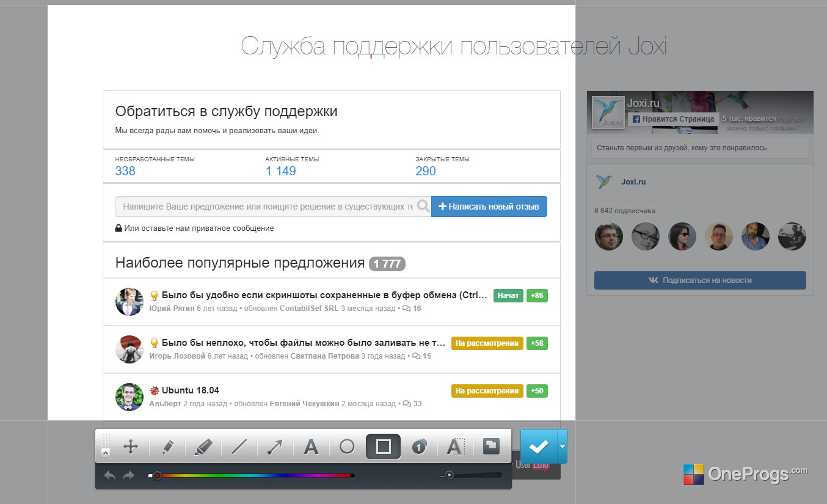Select the Rectangle shape tool
Screen dimensions: 827x504
[x=383, y=447]
